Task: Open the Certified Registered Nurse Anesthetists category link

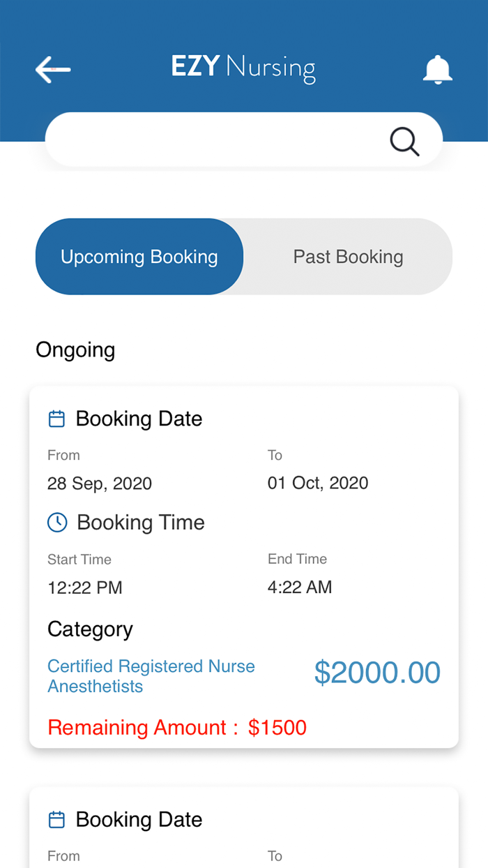Action: point(151,676)
